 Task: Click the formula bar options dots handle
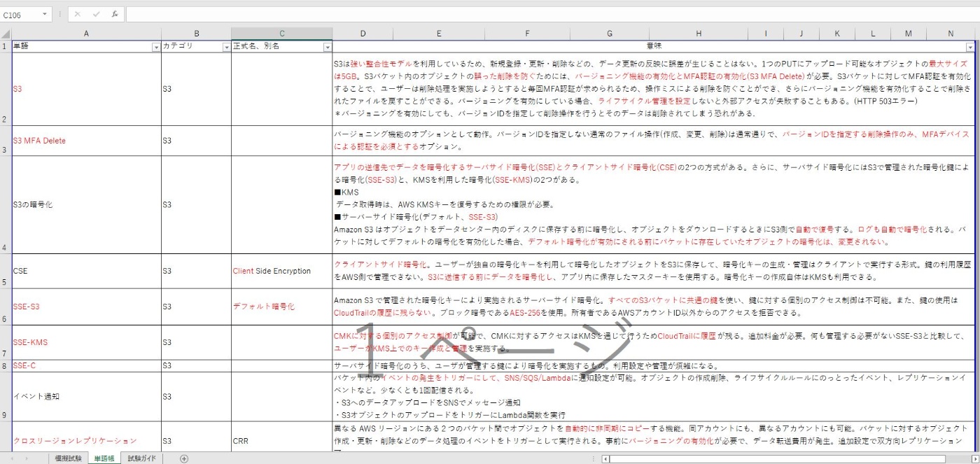tap(60, 15)
